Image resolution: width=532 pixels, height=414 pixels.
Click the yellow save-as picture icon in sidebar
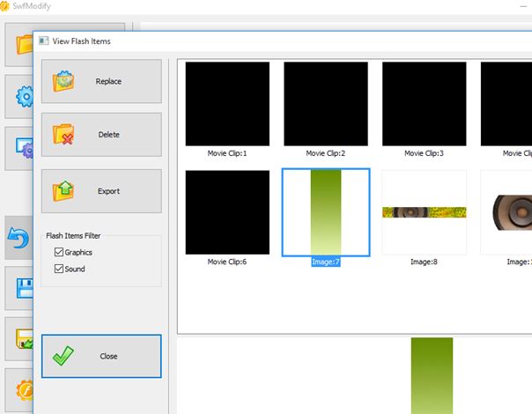coord(25,339)
